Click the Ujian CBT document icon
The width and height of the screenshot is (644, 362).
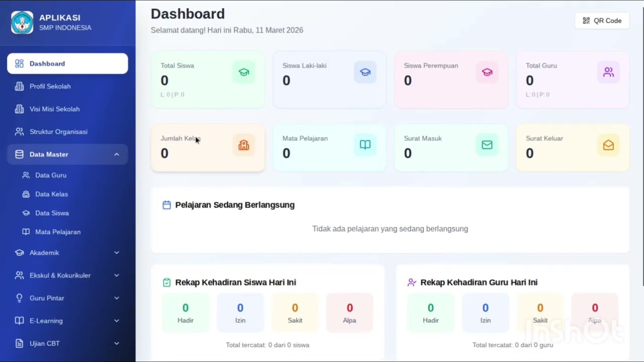pos(20,343)
